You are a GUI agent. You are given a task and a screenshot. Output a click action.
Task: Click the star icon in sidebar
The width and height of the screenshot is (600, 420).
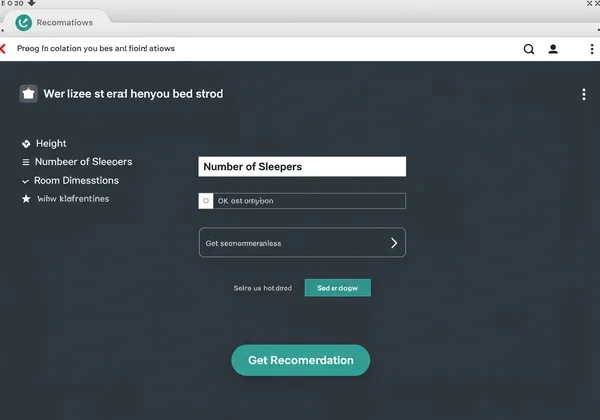pyautogui.click(x=26, y=199)
